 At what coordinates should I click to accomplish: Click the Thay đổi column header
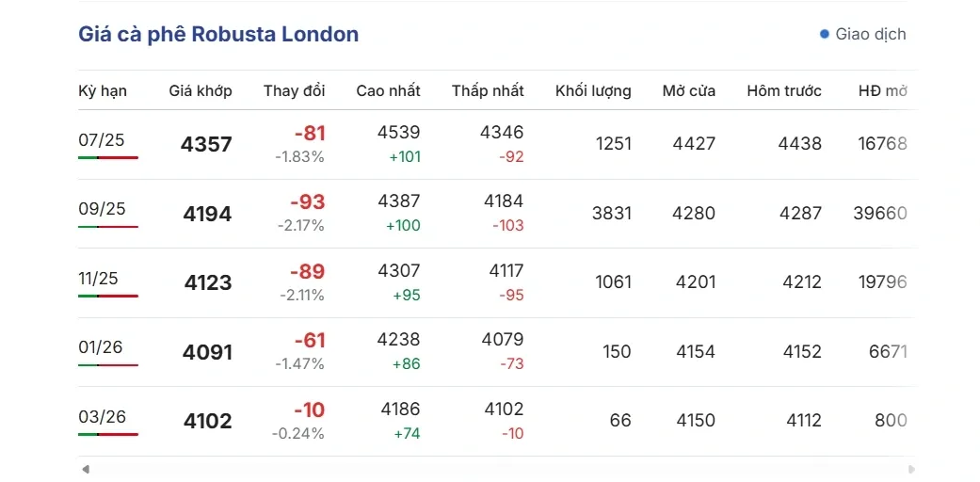tap(294, 91)
